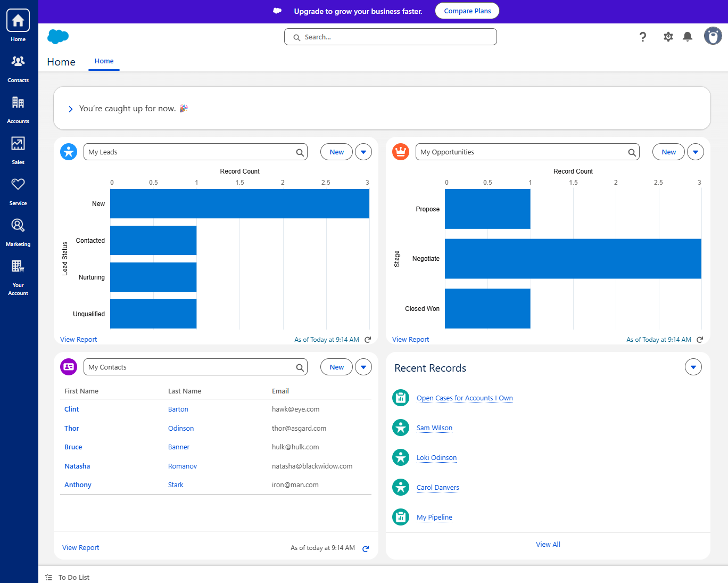Refresh the My Leads chart
Screen dimensions: 728x583
click(367, 339)
